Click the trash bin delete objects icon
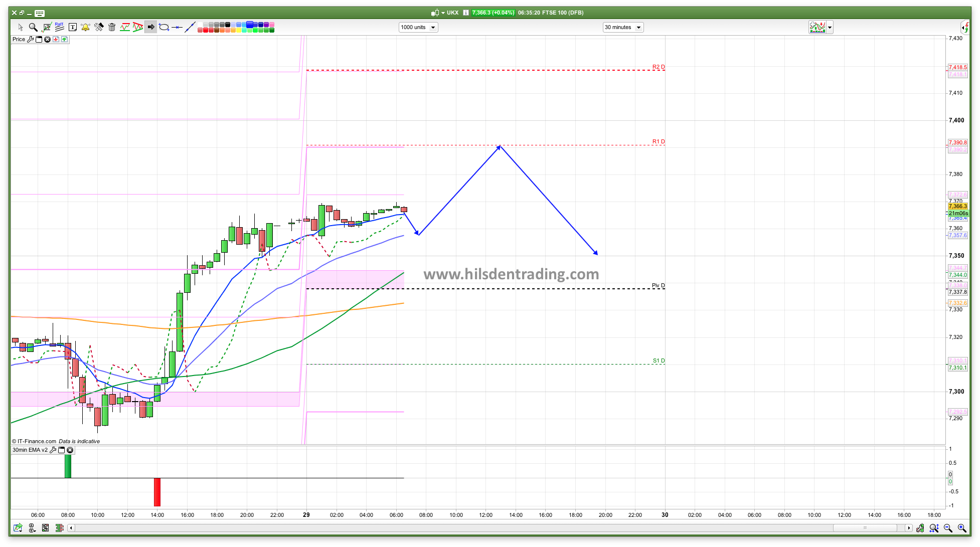The height and width of the screenshot is (547, 980). (x=112, y=27)
